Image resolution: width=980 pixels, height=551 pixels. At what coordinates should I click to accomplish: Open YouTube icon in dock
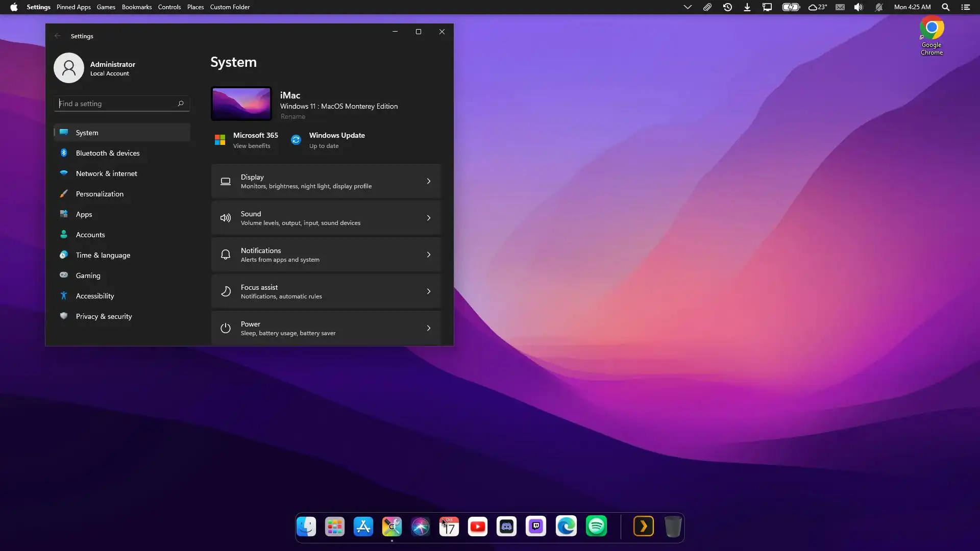point(478,527)
